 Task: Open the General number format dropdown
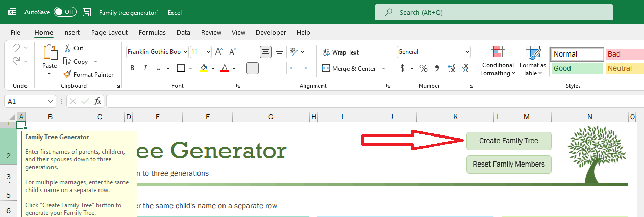(467, 52)
